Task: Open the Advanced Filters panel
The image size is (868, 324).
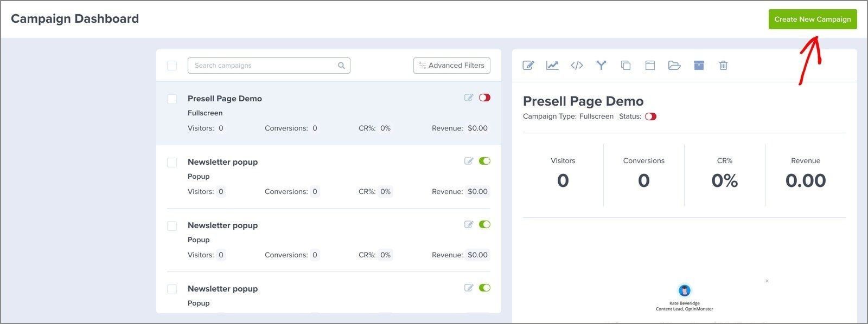Action: 451,66
